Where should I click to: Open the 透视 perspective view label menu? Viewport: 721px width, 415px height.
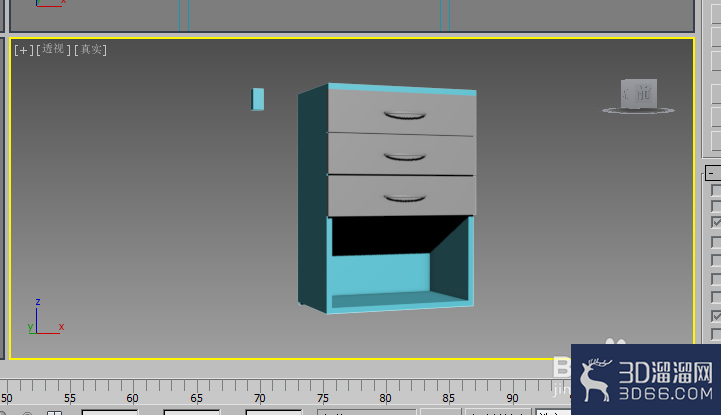(53, 49)
